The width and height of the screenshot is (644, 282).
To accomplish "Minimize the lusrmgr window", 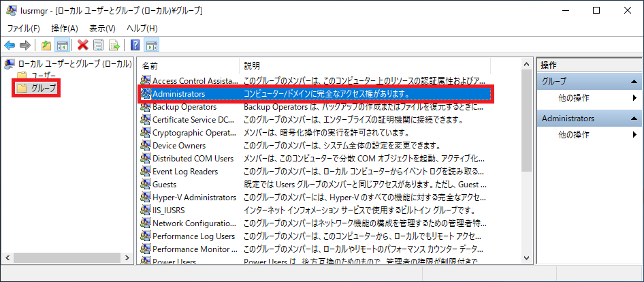I will (567, 11).
